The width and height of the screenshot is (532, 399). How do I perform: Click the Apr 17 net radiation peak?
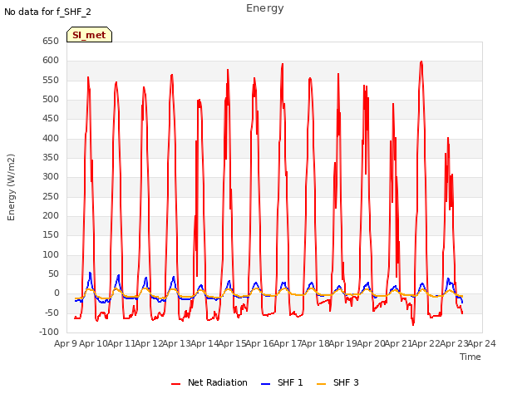coord(282,64)
